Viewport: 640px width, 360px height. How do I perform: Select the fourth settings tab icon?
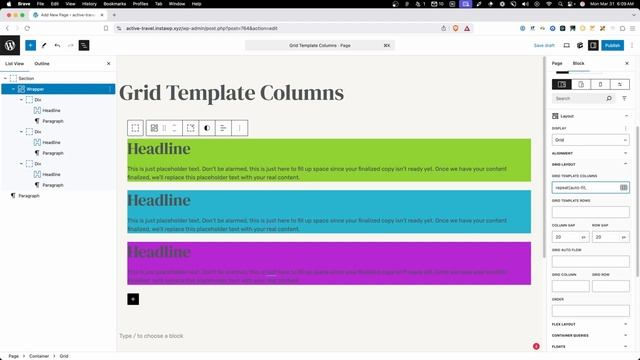pos(620,84)
